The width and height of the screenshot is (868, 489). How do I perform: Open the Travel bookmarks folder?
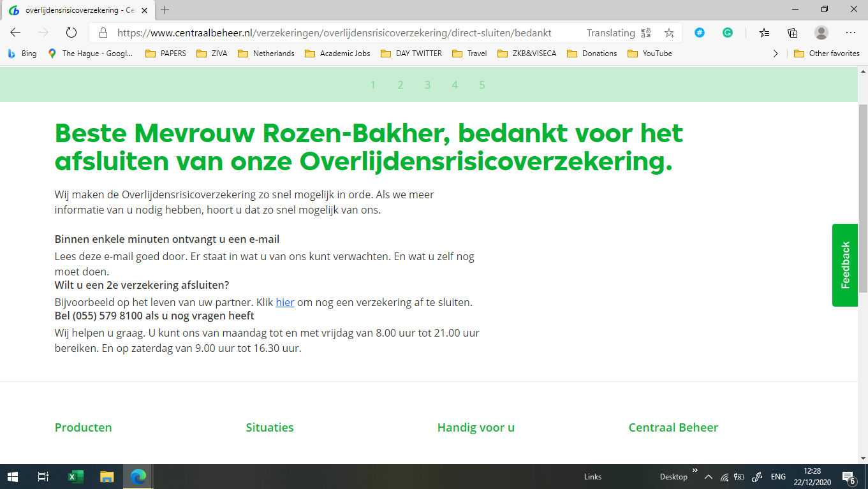coord(469,54)
